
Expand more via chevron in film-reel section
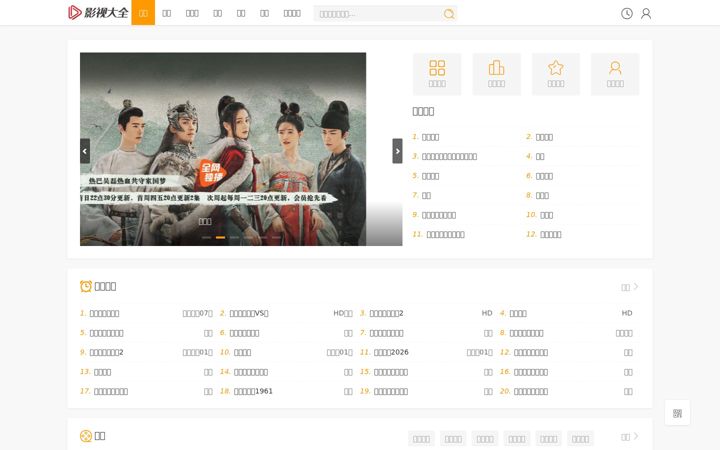[636, 436]
